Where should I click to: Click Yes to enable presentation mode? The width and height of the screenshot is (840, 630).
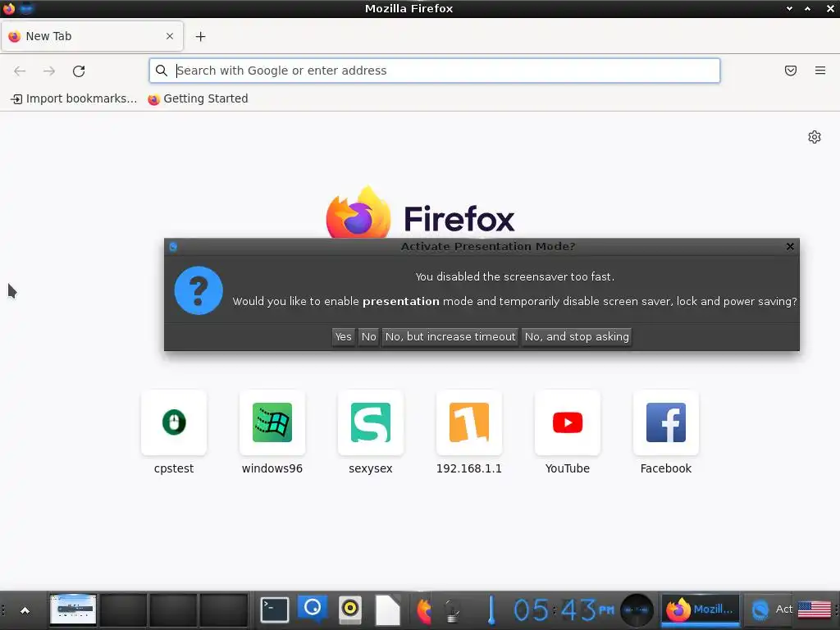click(344, 336)
